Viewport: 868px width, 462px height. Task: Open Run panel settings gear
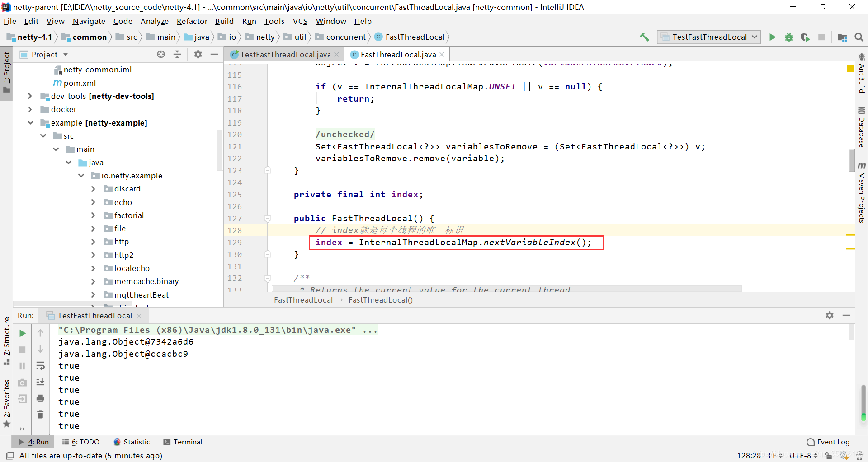pyautogui.click(x=830, y=315)
